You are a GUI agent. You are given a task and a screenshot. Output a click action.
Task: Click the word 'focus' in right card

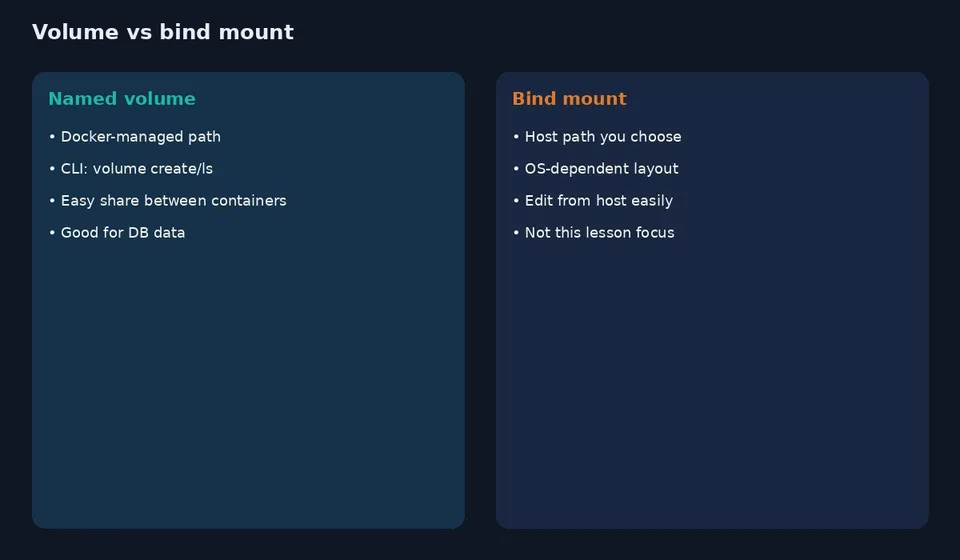655,233
